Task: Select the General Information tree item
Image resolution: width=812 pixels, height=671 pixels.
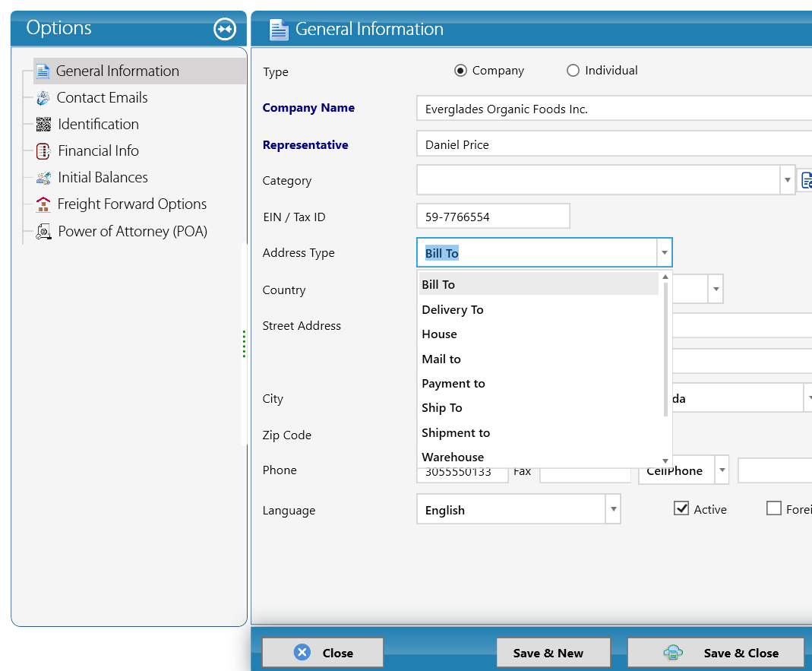Action: pyautogui.click(x=140, y=71)
